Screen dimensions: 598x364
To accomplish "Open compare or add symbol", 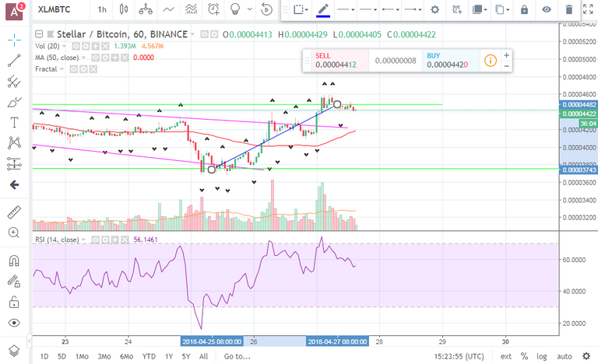I will (146, 9).
